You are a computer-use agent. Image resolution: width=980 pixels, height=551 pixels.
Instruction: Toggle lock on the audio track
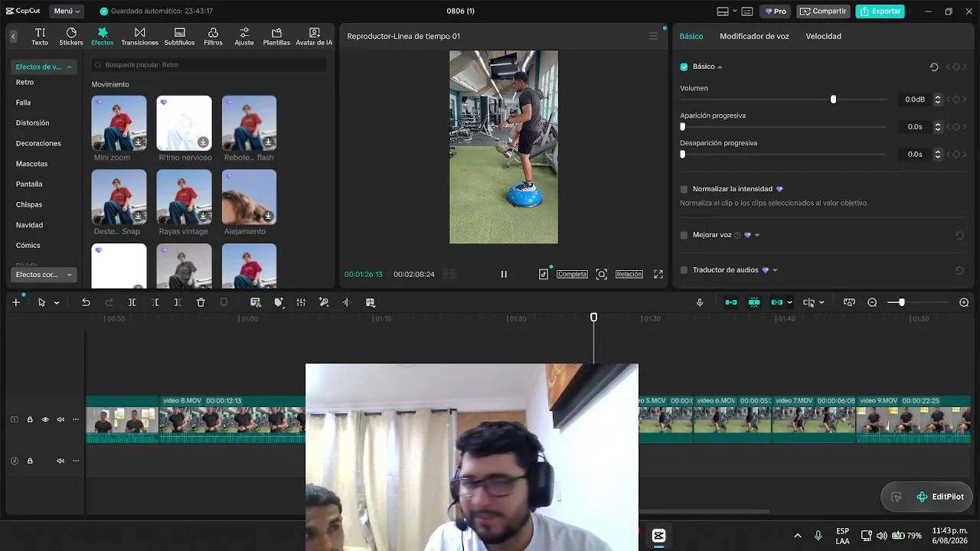[30, 461]
